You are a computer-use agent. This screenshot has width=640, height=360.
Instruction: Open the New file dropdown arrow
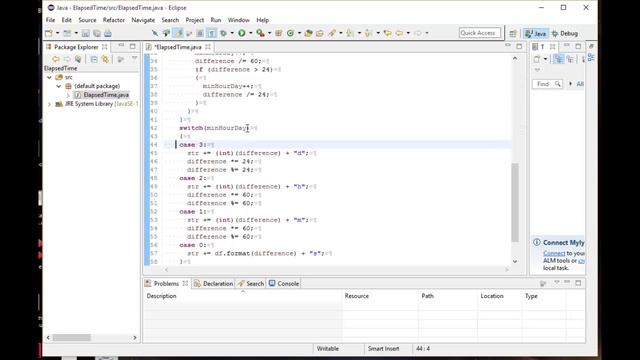[58, 33]
